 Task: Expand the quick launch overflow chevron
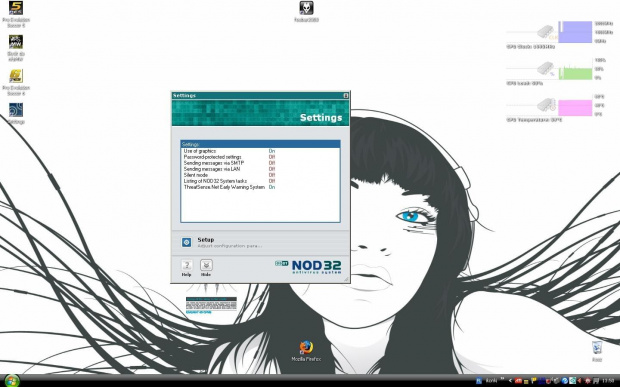[502, 379]
